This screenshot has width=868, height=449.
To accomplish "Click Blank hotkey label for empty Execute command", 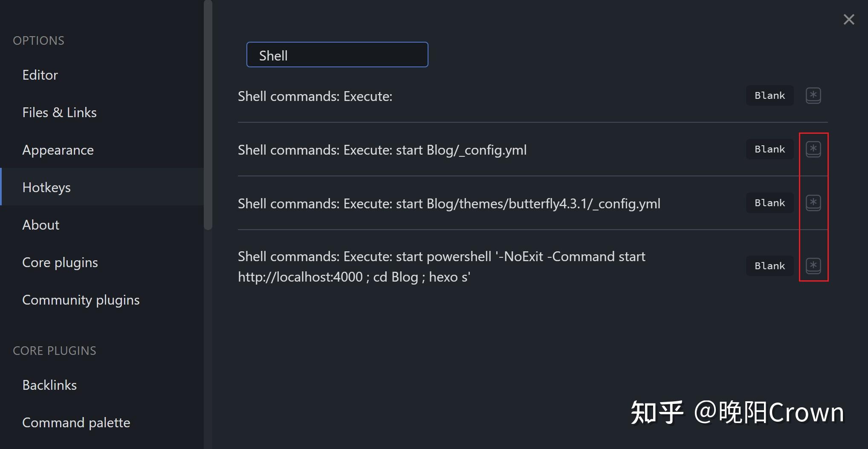I will pos(770,95).
